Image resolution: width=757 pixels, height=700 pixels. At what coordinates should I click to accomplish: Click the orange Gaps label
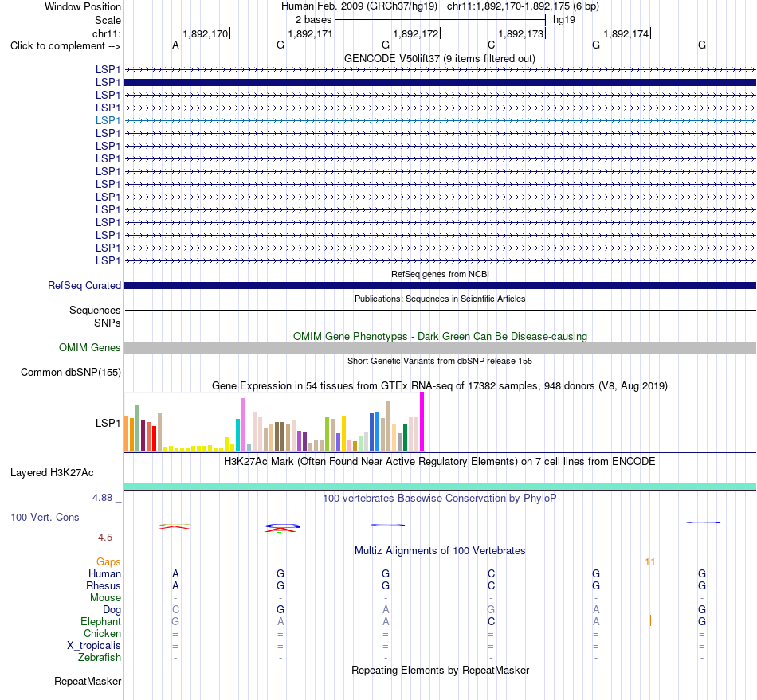[108, 561]
